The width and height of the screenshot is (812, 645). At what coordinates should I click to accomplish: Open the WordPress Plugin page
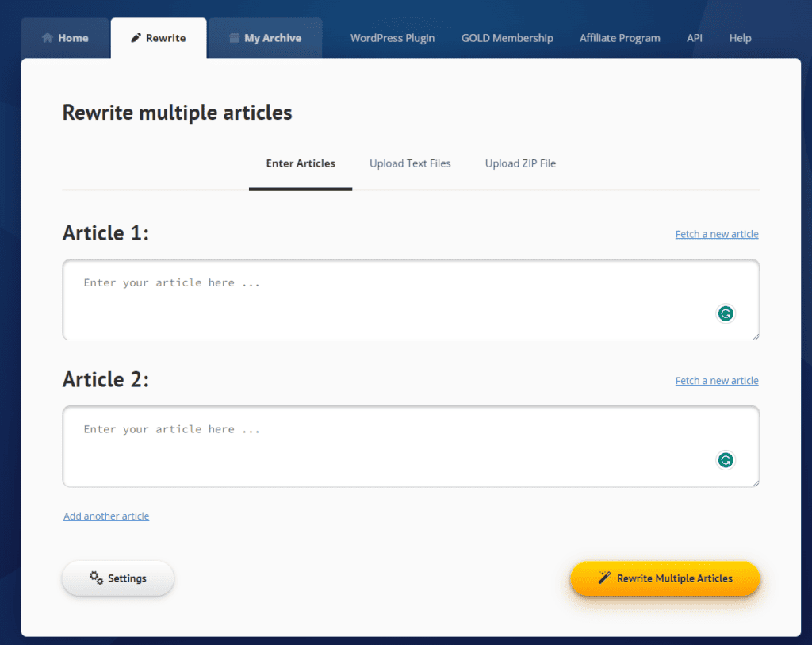pos(393,37)
